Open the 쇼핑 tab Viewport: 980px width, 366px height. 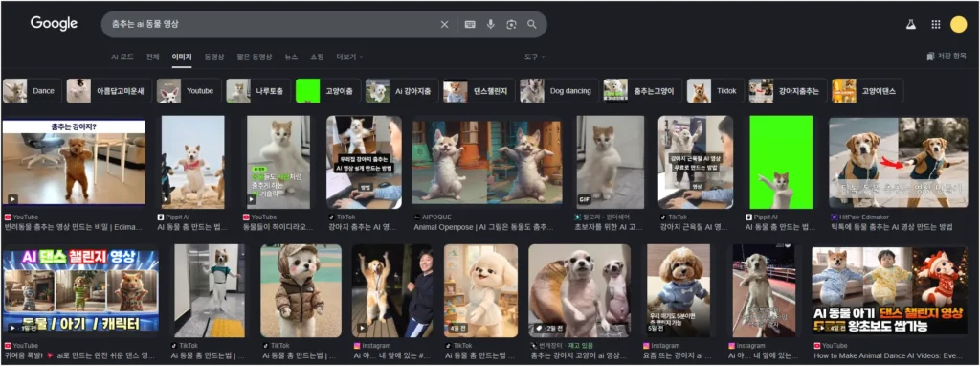[317, 57]
